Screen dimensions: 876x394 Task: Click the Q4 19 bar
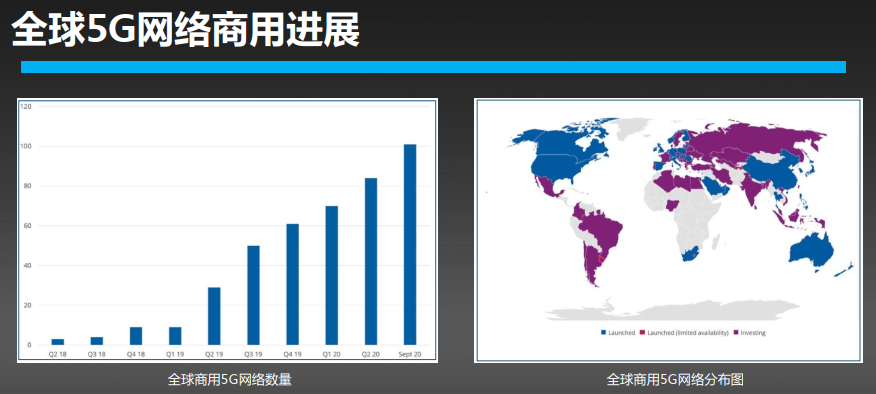293,284
